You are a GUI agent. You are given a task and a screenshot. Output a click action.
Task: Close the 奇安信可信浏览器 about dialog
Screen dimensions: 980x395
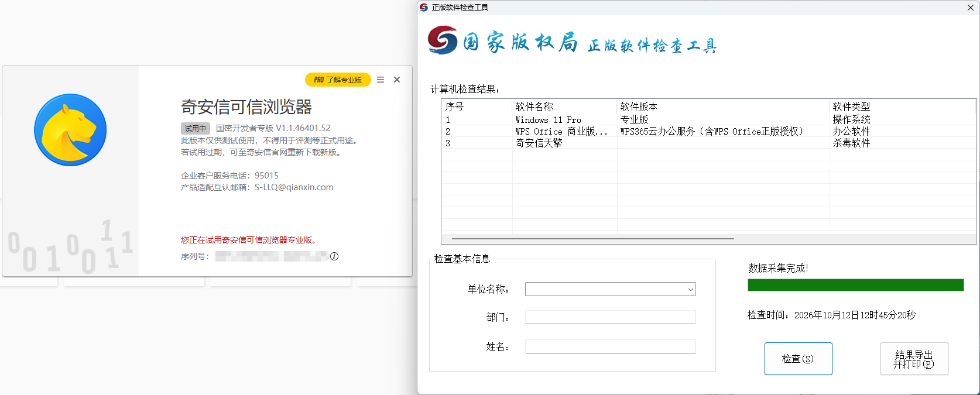coord(397,80)
